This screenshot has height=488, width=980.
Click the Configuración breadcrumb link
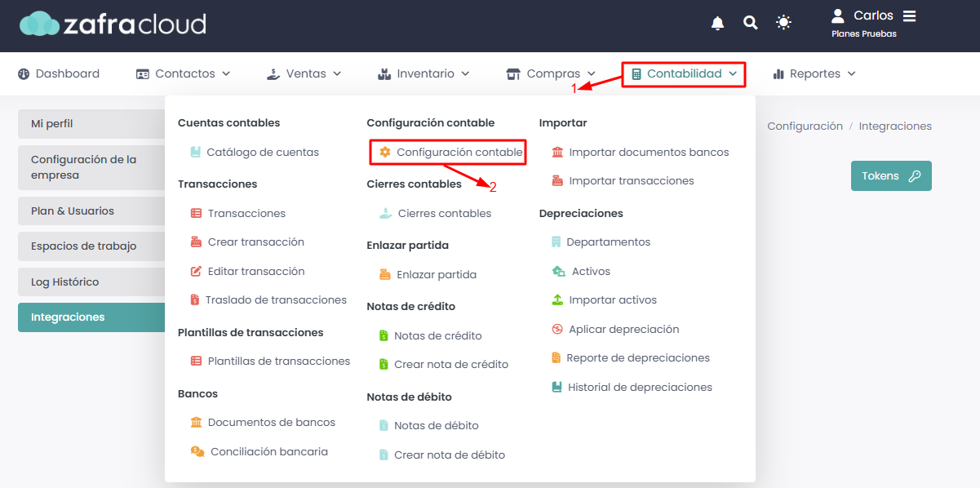click(x=805, y=126)
